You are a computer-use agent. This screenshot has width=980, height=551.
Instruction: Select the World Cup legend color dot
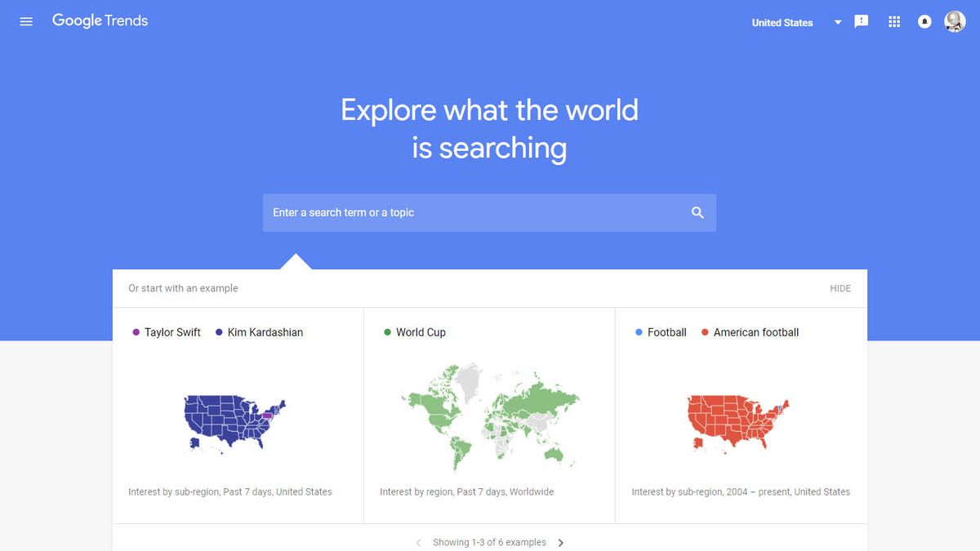pyautogui.click(x=386, y=332)
